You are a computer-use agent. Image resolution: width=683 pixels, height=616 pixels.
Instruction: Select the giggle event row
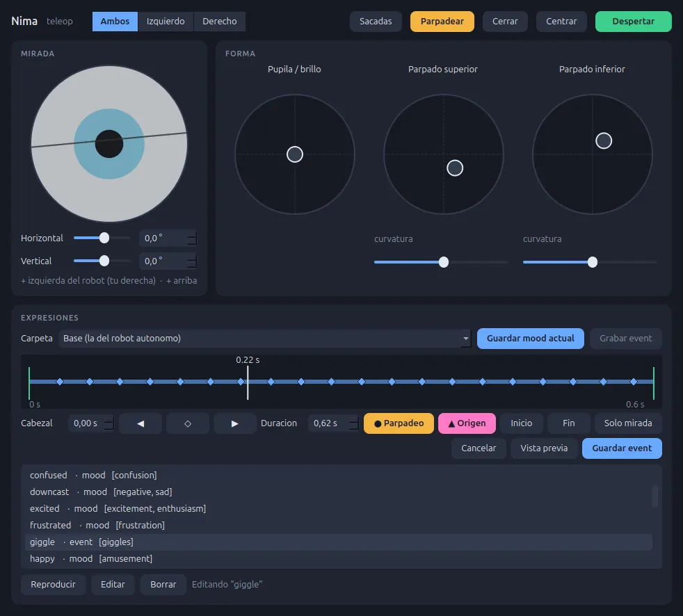pos(338,542)
